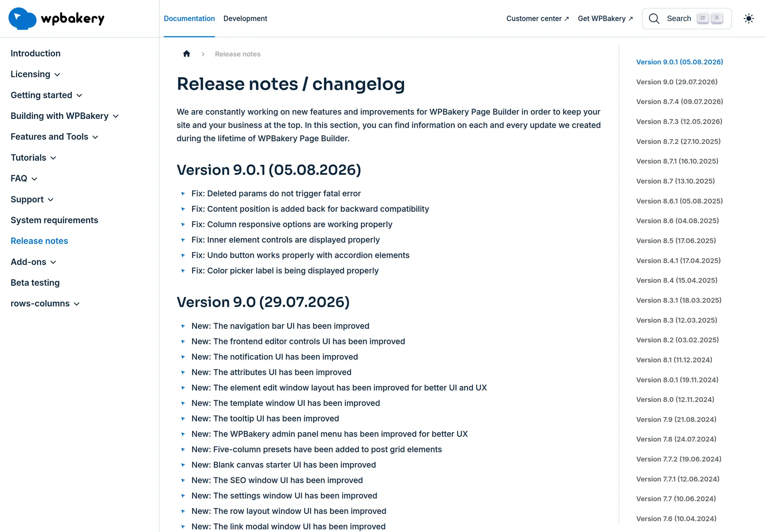Screen dimensions: 766x532
Task: Open System requirements page
Action: tap(54, 220)
